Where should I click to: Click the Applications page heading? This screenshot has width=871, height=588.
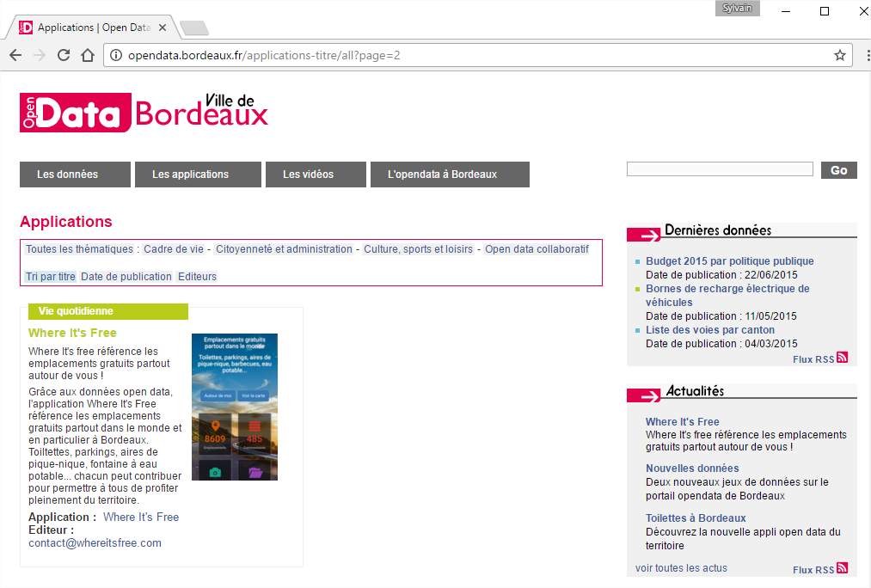point(66,221)
